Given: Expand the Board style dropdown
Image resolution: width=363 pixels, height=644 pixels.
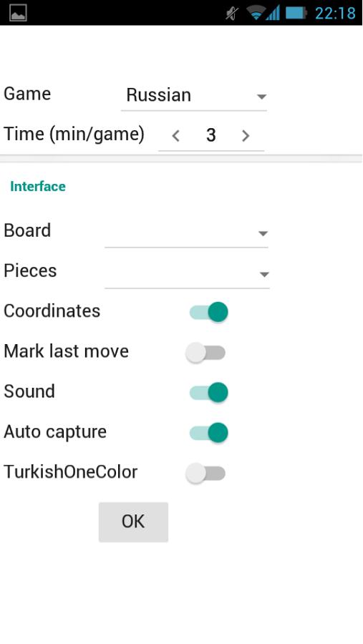Looking at the screenshot, I should (x=187, y=233).
